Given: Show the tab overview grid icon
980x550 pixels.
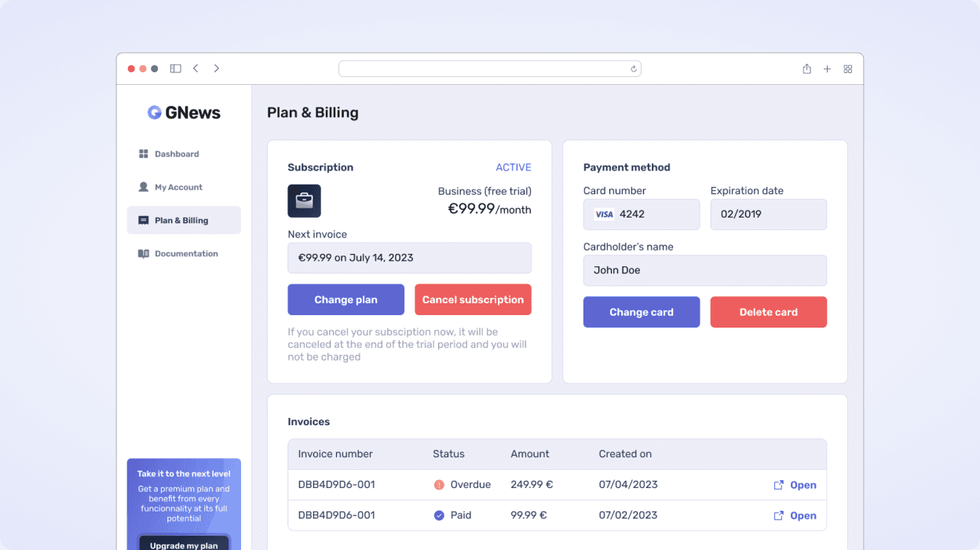Looking at the screenshot, I should pyautogui.click(x=848, y=69).
